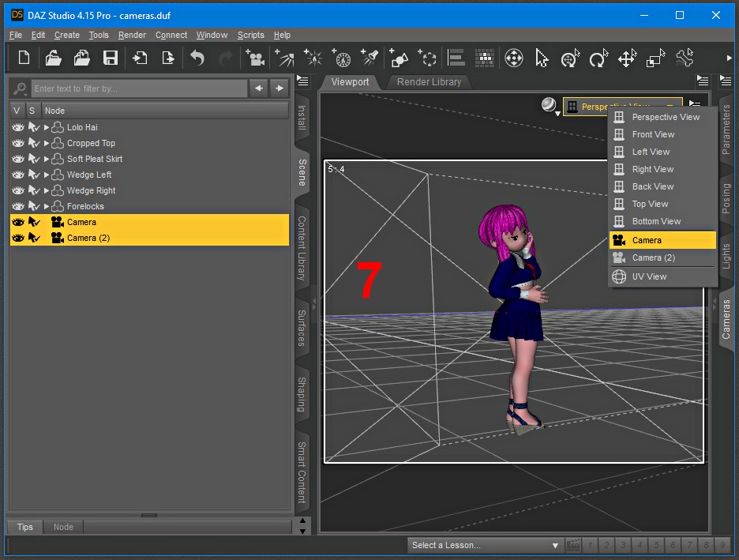739x560 pixels.
Task: Hide the Lolo Hai figure with eye icon
Action: click(18, 127)
